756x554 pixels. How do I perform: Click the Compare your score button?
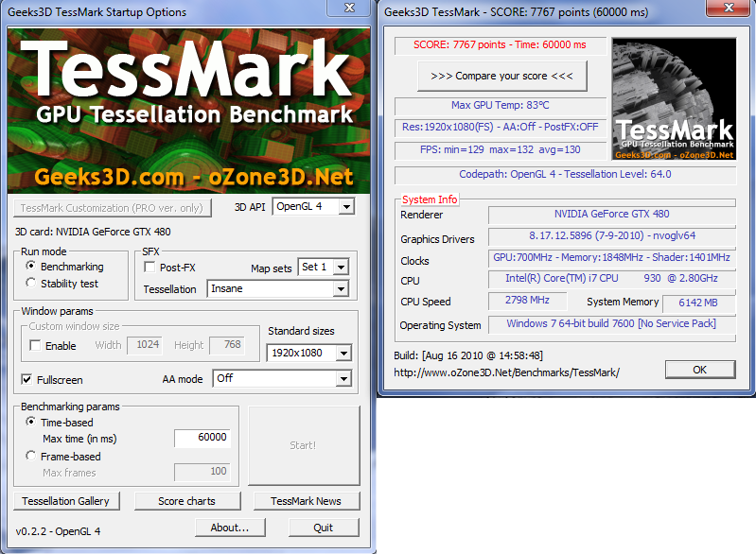point(501,77)
